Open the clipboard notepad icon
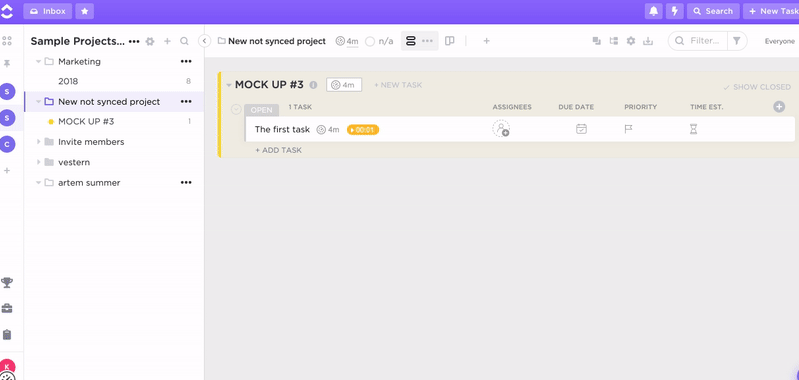Image resolution: width=799 pixels, height=380 pixels. pyautogui.click(x=7, y=335)
